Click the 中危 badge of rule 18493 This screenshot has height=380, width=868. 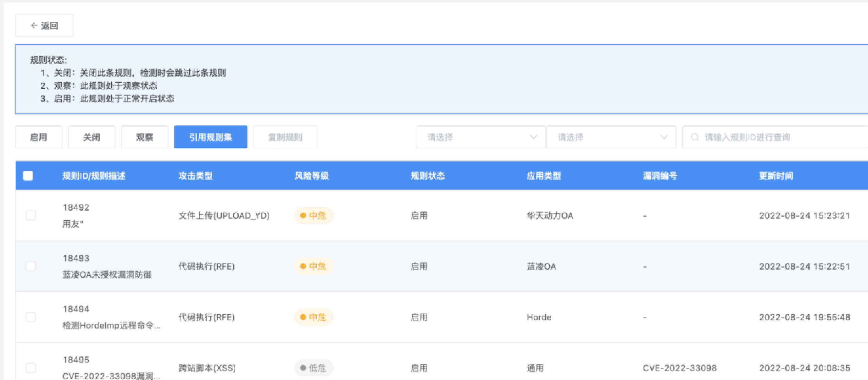314,266
